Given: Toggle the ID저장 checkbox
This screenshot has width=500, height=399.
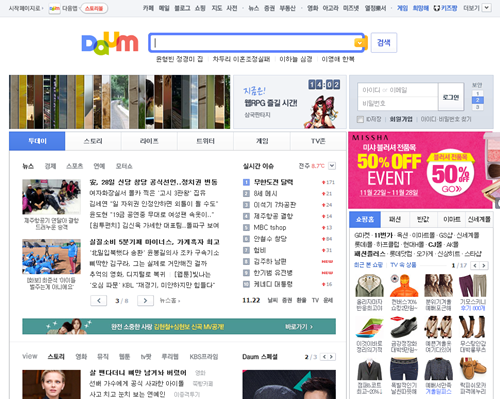Looking at the screenshot, I should pos(360,119).
